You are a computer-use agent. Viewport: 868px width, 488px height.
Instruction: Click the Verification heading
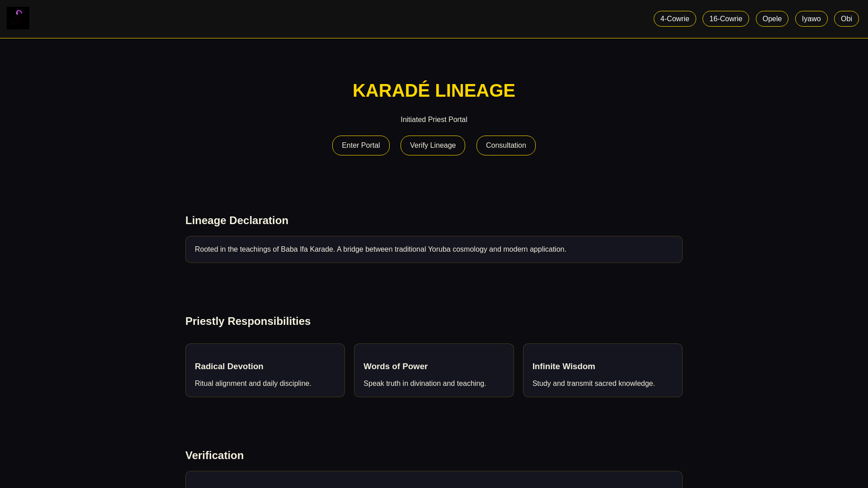click(x=214, y=455)
